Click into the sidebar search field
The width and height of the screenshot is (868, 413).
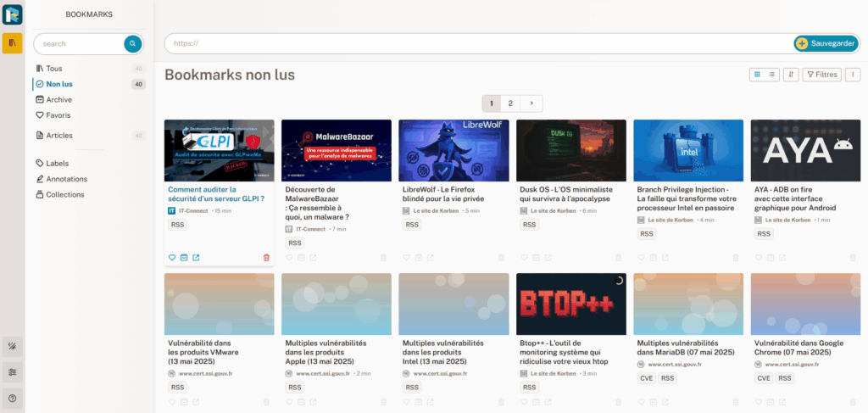pyautogui.click(x=79, y=44)
